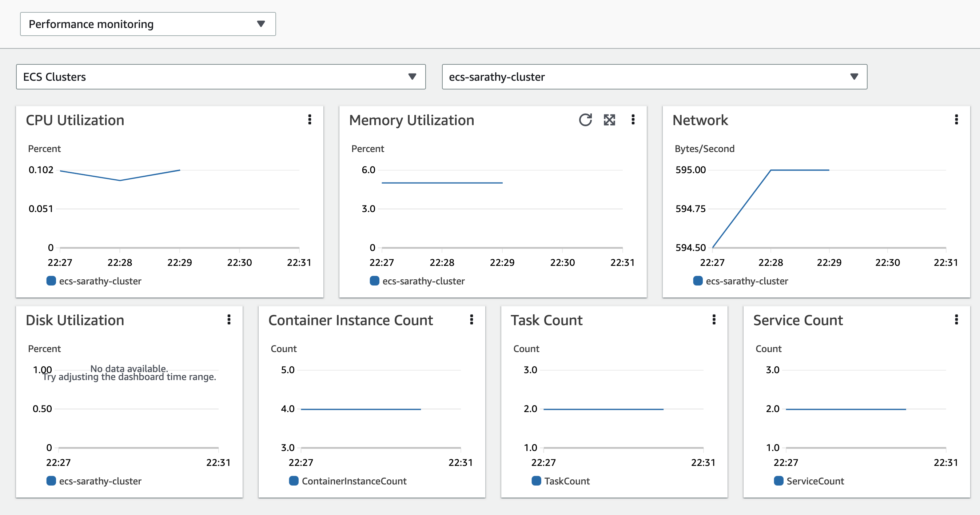Screen dimensions: 980x515
Task: Click the Task Count widget title
Action: 546,320
